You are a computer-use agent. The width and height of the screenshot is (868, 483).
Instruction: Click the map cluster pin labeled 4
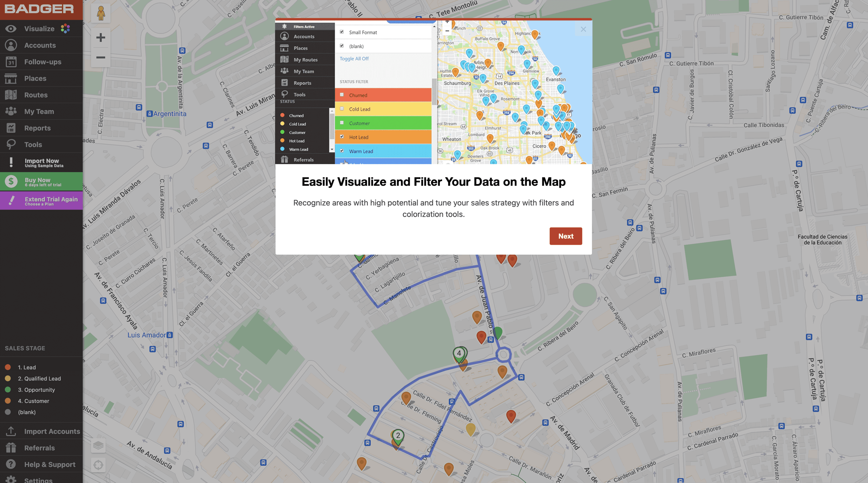[x=459, y=353]
